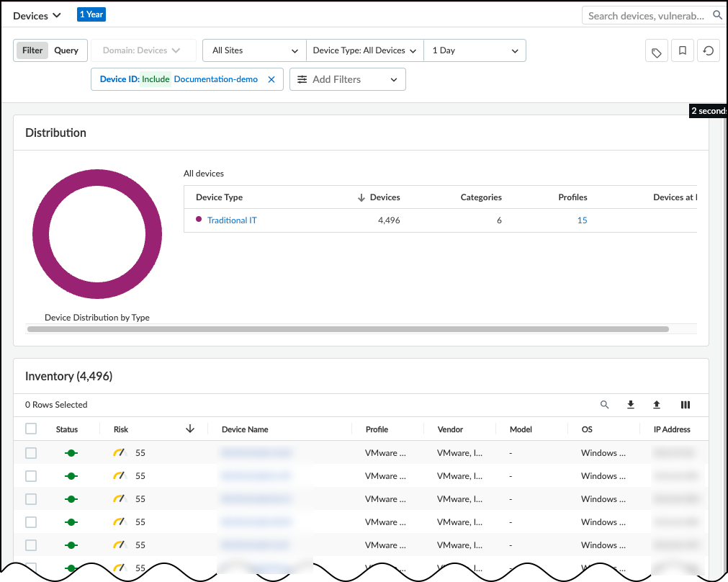
Task: Open the column chooser icon
Action: tap(686, 405)
